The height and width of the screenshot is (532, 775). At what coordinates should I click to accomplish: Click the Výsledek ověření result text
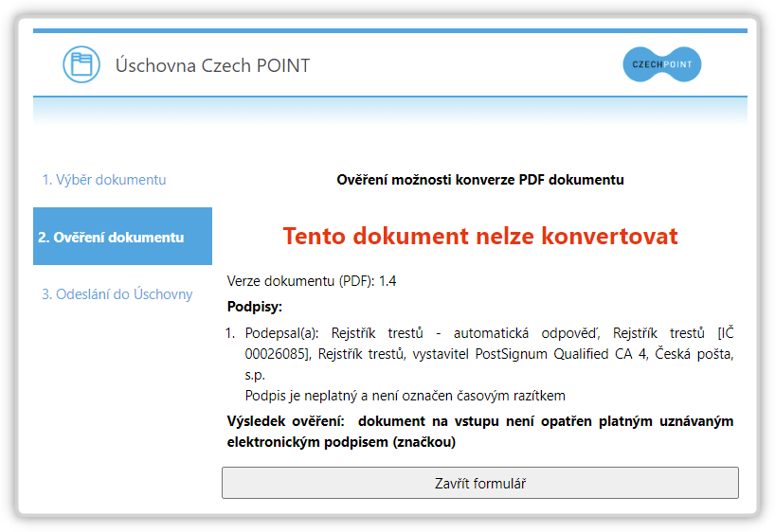(x=480, y=432)
